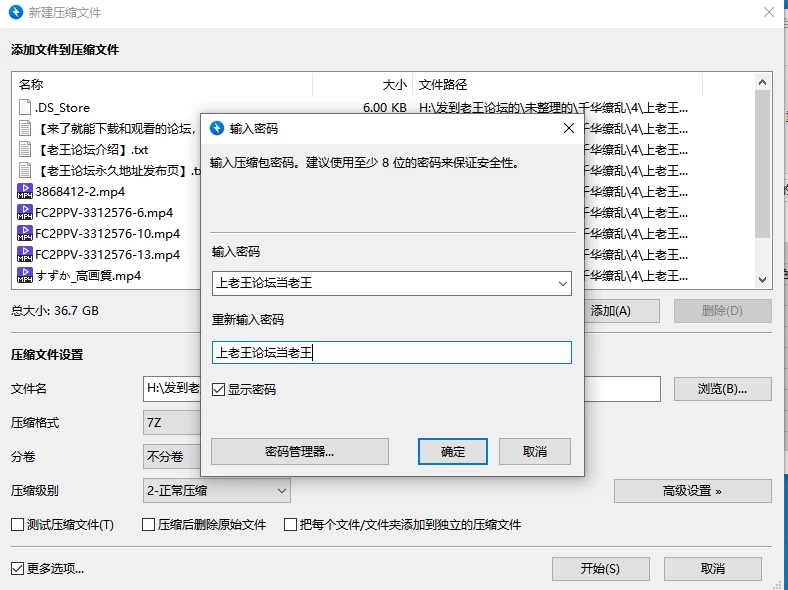This screenshot has width=788, height=590.
Task: Open 高级设置 »
Action: pyautogui.click(x=693, y=490)
